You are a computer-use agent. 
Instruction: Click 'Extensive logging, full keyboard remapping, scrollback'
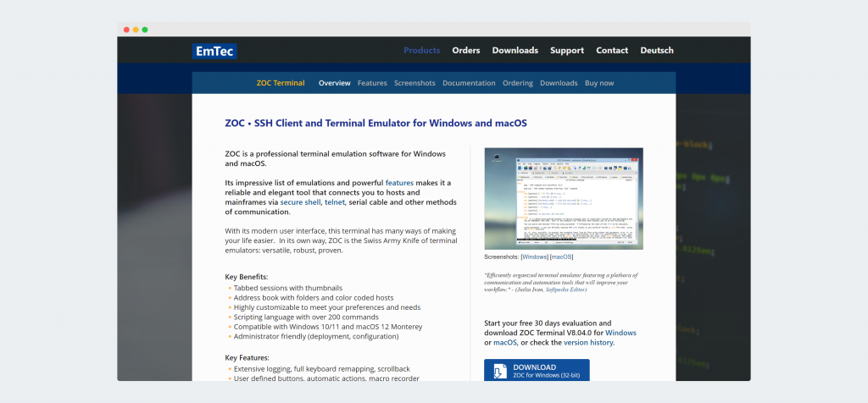[322, 369]
